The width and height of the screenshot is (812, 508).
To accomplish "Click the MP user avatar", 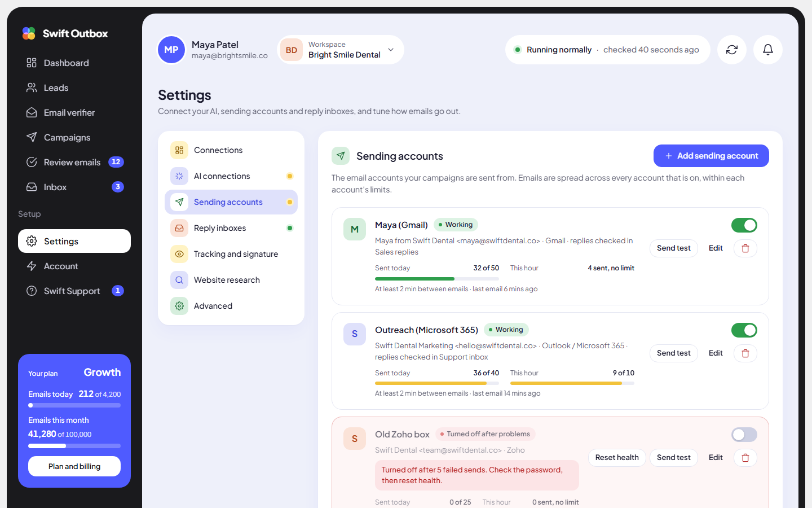I will (x=171, y=50).
